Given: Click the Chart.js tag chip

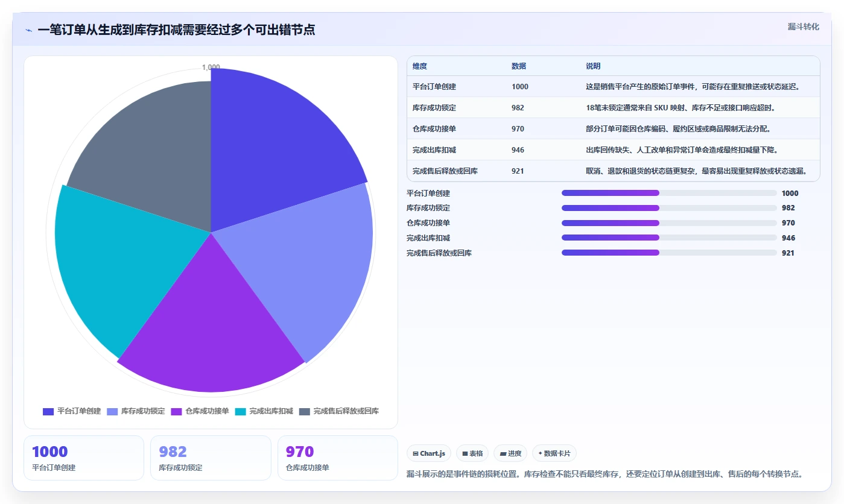Looking at the screenshot, I should coord(429,453).
